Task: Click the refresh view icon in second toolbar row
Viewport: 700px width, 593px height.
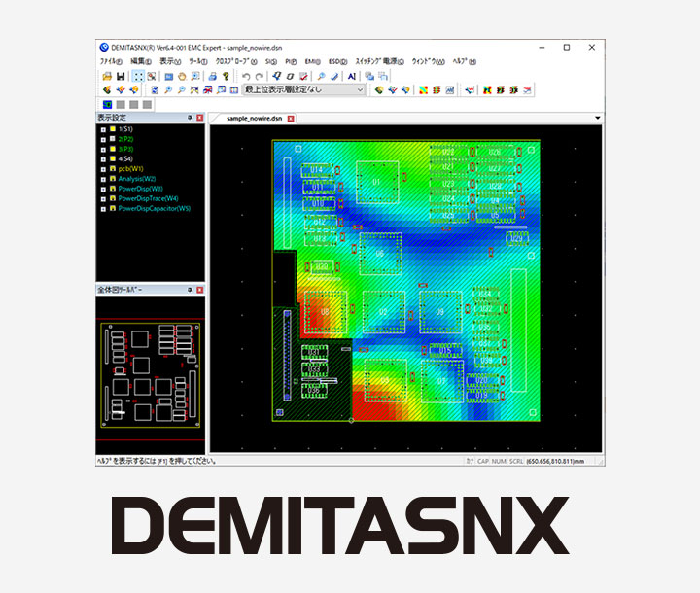Action: point(155,90)
